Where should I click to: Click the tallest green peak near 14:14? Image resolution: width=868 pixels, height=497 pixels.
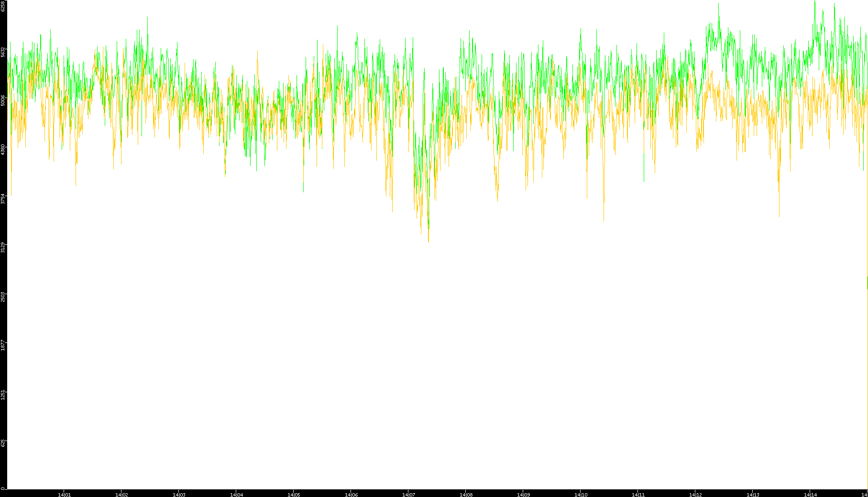point(815,2)
